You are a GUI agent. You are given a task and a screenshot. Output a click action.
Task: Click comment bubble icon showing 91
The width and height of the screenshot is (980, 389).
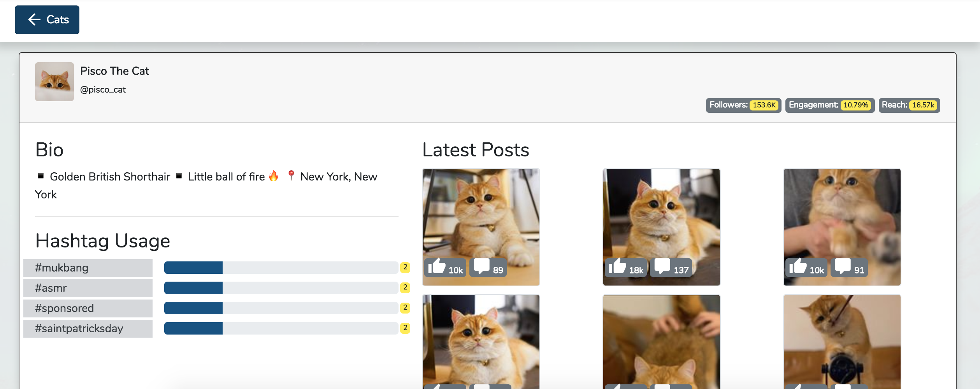[843, 266]
